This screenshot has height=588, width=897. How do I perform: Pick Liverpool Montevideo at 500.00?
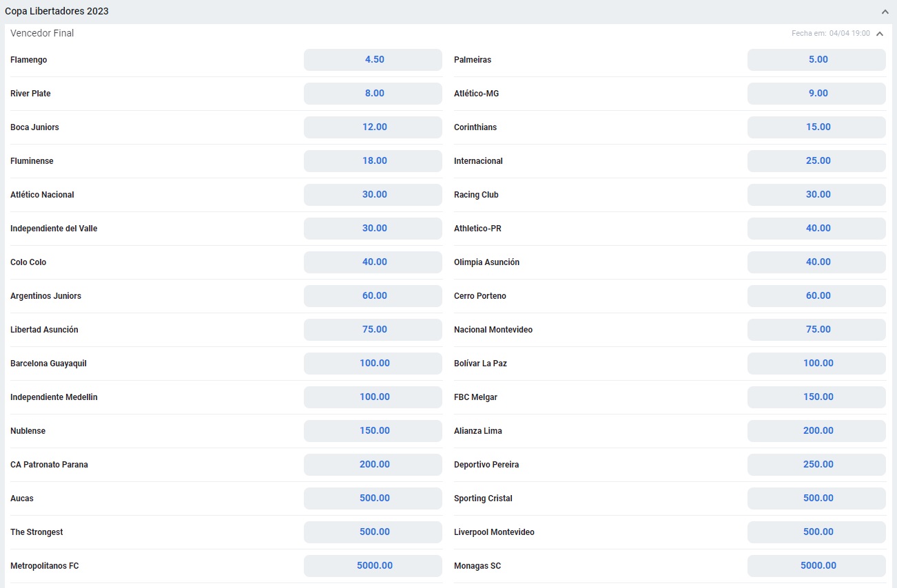816,532
